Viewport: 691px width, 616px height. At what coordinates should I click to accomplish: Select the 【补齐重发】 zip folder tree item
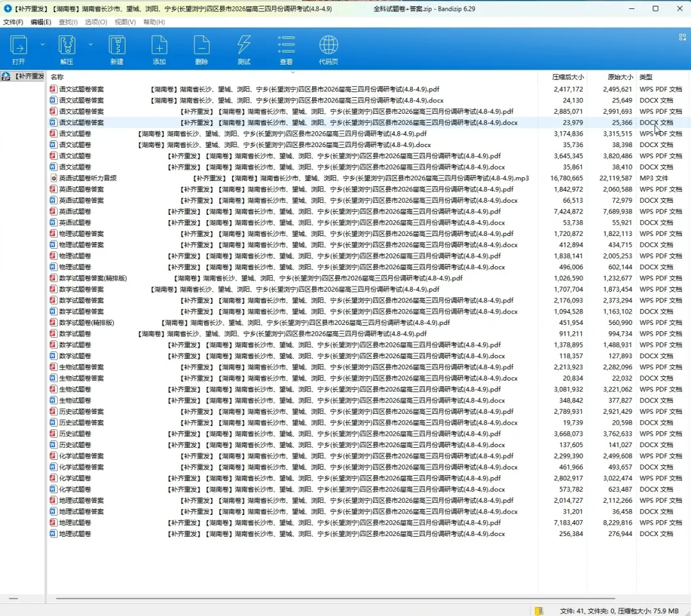tap(23, 76)
